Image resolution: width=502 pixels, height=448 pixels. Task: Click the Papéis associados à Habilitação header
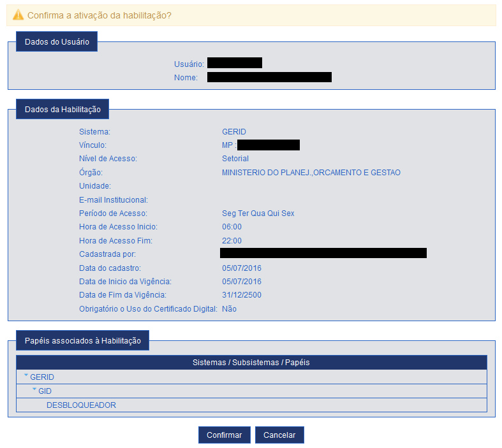82,341
